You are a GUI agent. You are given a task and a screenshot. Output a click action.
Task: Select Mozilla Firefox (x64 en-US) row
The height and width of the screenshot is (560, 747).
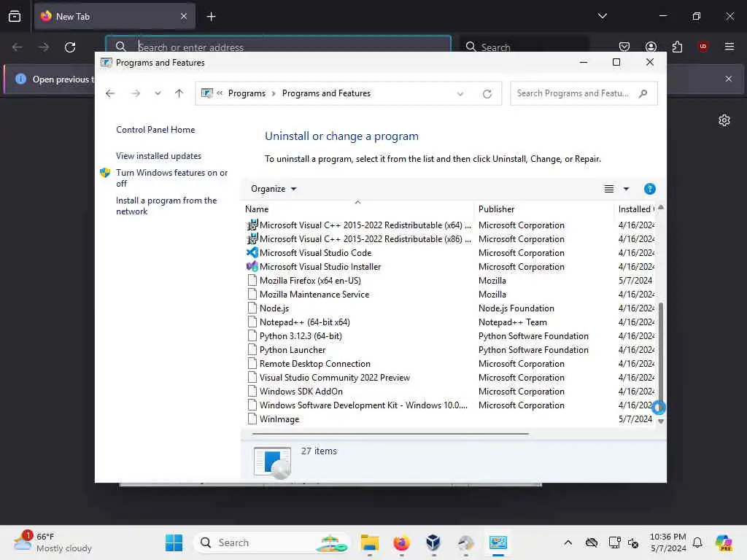coord(449,281)
